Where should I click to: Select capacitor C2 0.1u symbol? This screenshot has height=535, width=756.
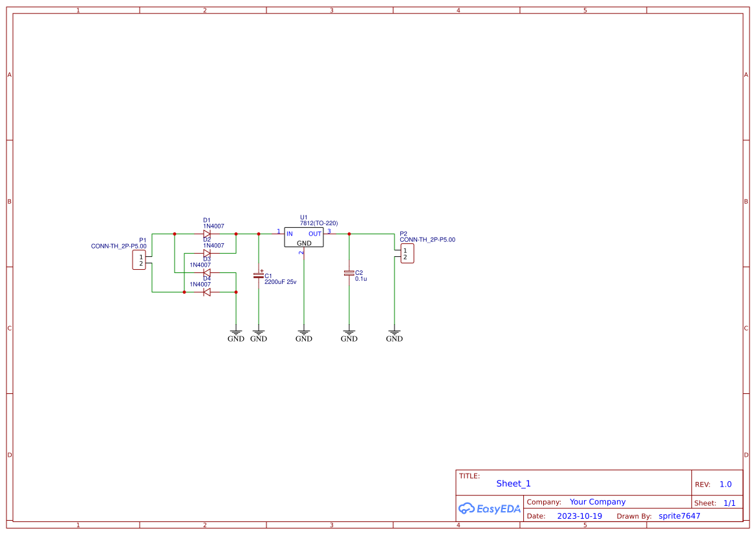tap(349, 274)
